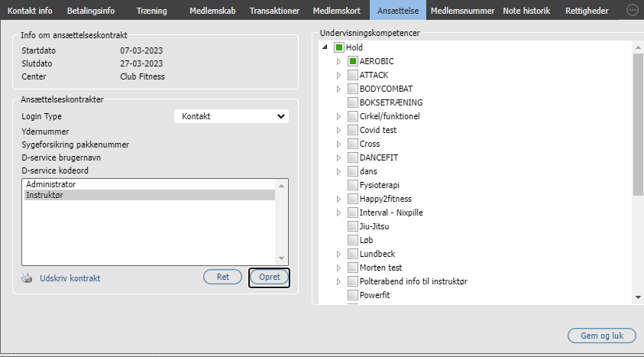The height and width of the screenshot is (357, 644).
Task: Select Instruktør in the contract list
Action: (x=150, y=195)
